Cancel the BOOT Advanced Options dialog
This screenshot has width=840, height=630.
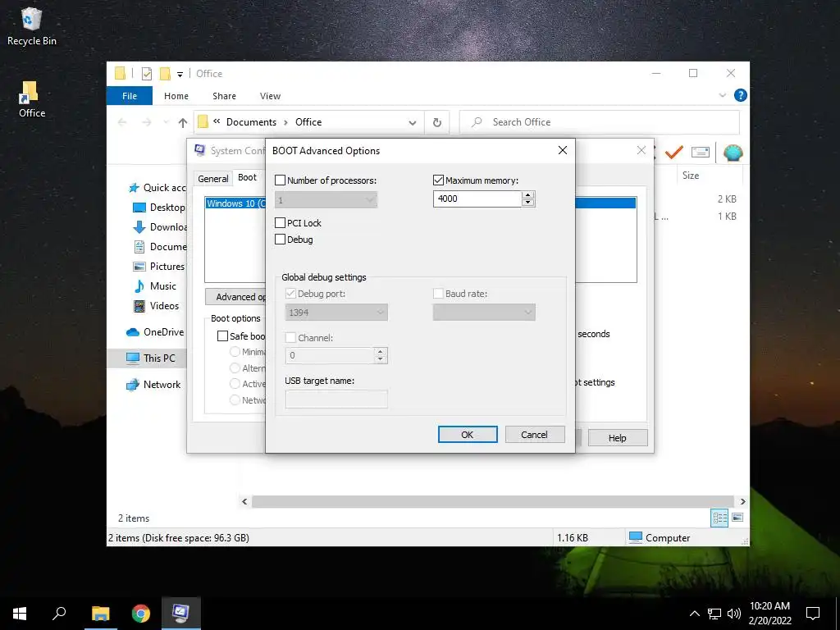(x=535, y=435)
